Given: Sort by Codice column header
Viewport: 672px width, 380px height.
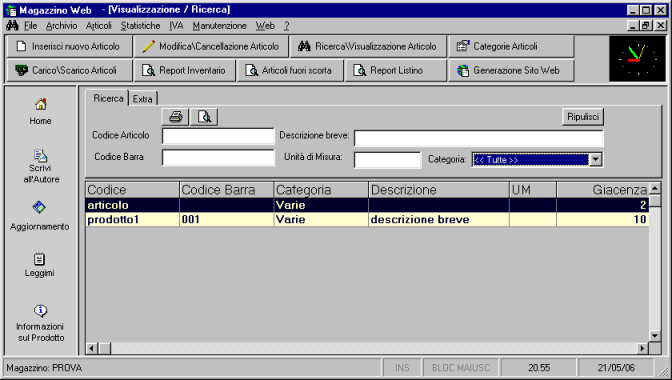Looking at the screenshot, I should coord(132,190).
